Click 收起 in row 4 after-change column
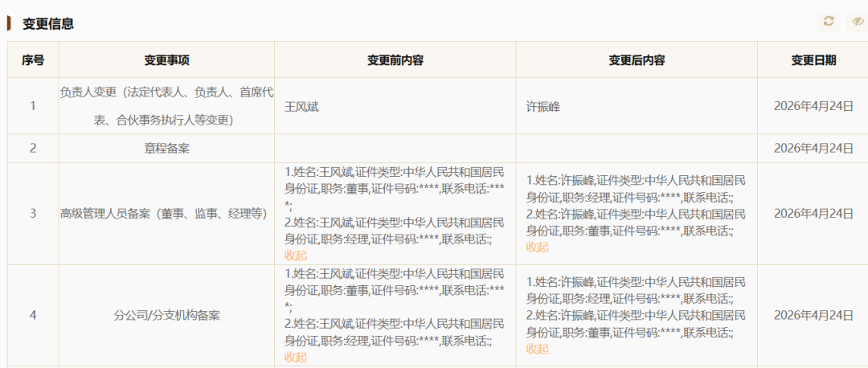 tap(538, 349)
